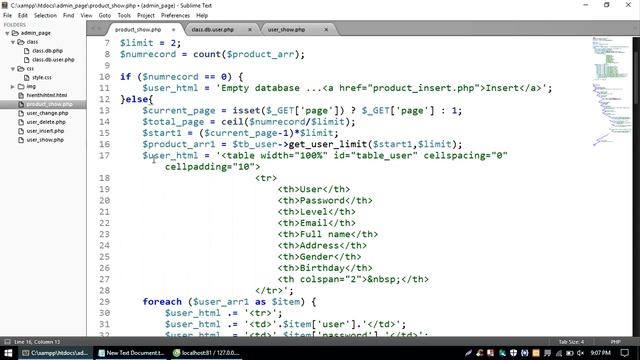Open the Find menu
This screenshot has height=360, width=640.
[69, 16]
